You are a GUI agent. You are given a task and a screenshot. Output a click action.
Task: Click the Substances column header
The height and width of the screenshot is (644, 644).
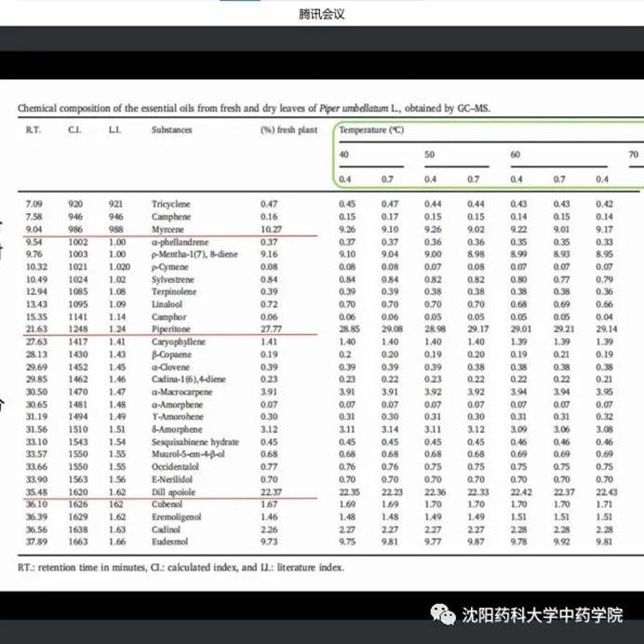[x=172, y=130]
